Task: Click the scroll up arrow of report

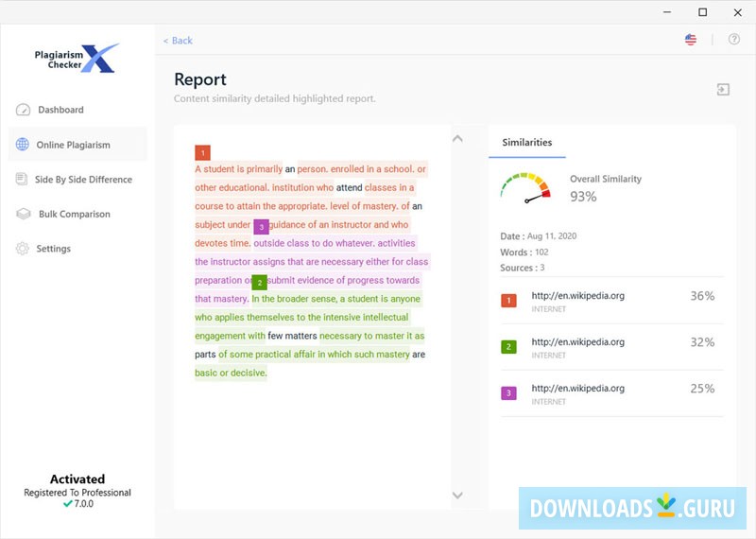Action: click(457, 139)
